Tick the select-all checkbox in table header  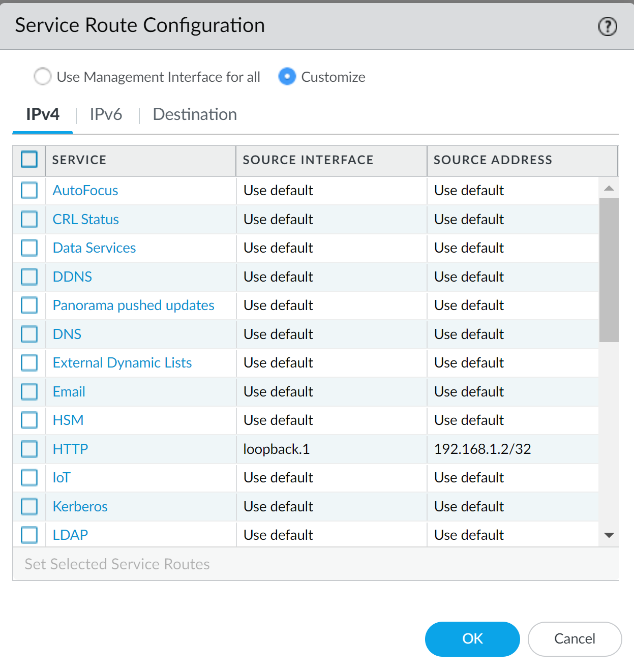(29, 160)
